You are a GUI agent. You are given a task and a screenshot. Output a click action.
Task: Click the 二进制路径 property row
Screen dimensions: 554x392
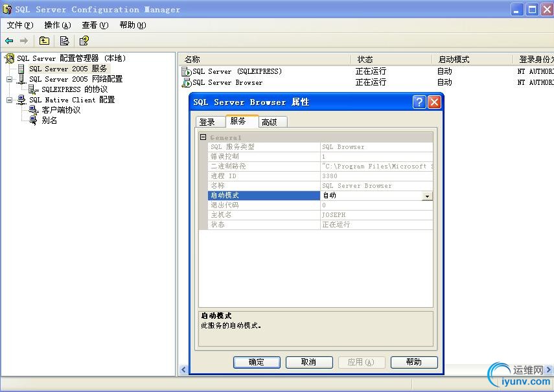[320, 167]
